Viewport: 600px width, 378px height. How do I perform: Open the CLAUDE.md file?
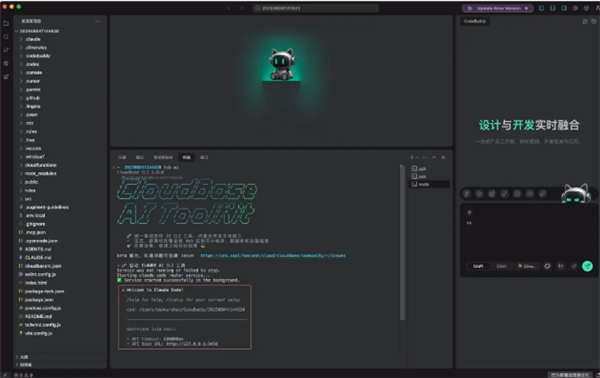[x=59, y=257]
